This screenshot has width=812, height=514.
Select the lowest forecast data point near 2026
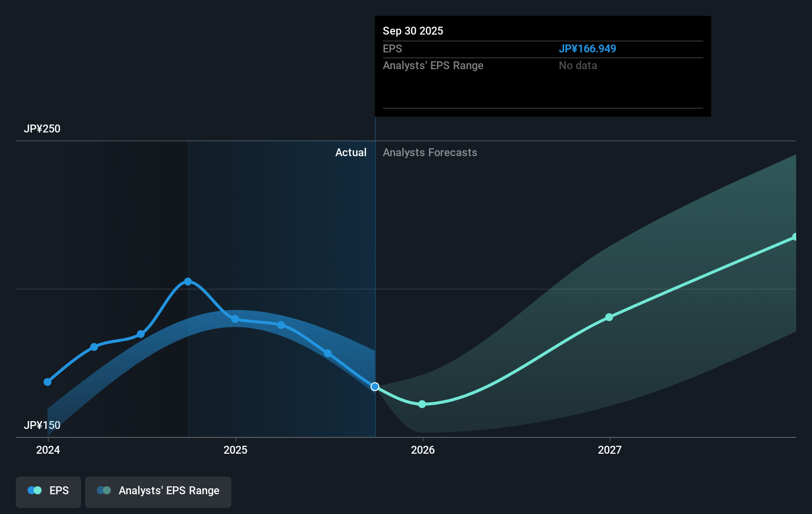click(422, 404)
